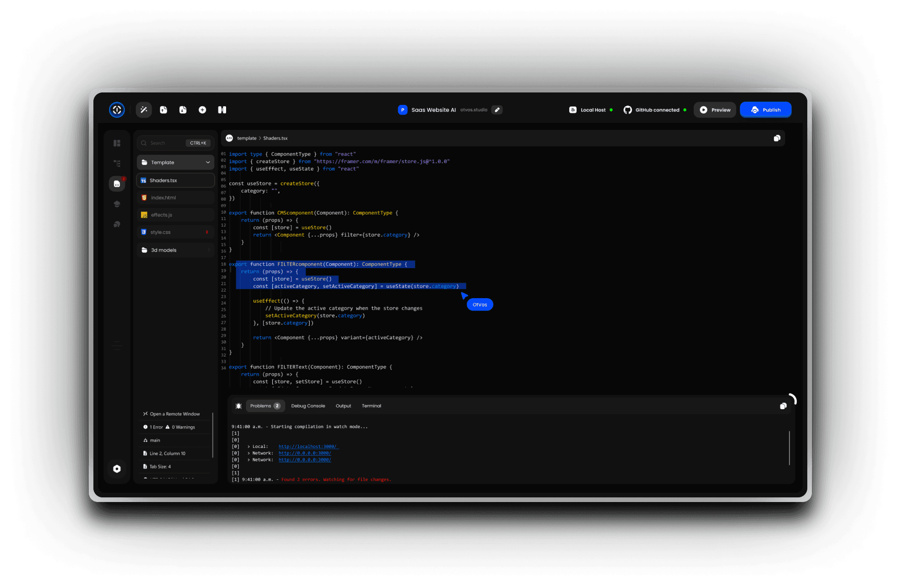Image resolution: width=897 pixels, height=588 pixels.
Task: Copy editor code with the top-right copy icon
Action: coord(777,138)
